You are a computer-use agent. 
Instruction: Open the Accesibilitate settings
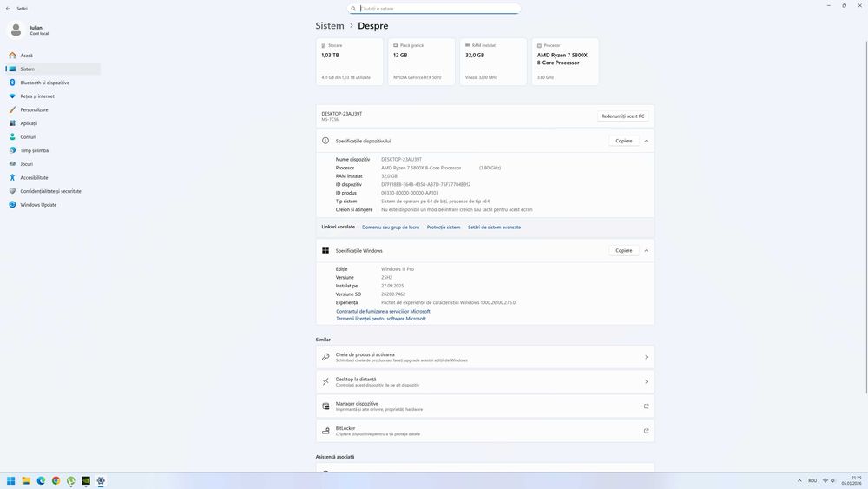click(x=34, y=177)
